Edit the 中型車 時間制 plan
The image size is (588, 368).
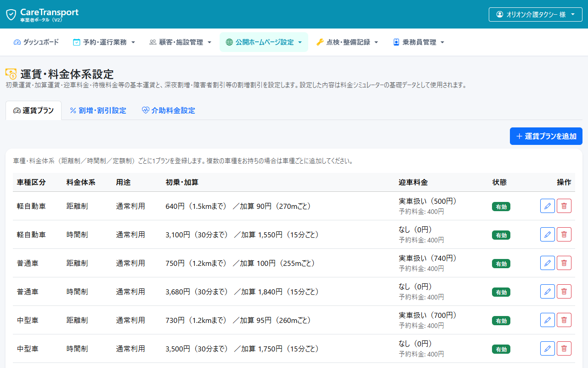548,349
